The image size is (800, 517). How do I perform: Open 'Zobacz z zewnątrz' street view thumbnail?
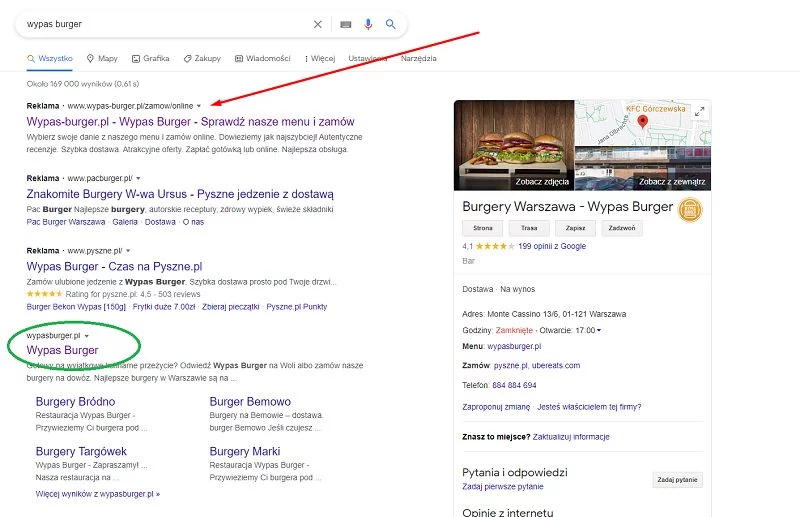(643, 168)
